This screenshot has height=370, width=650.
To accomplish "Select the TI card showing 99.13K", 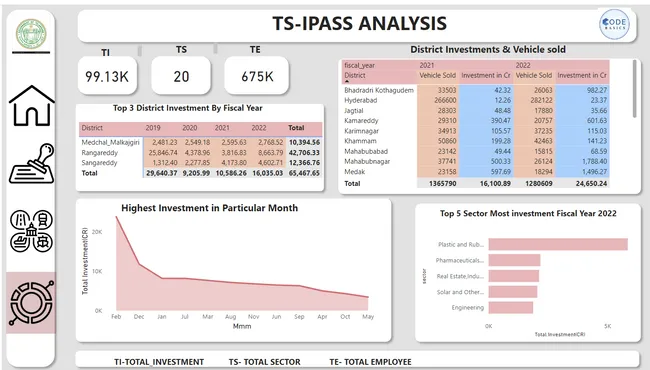I will coord(107,76).
